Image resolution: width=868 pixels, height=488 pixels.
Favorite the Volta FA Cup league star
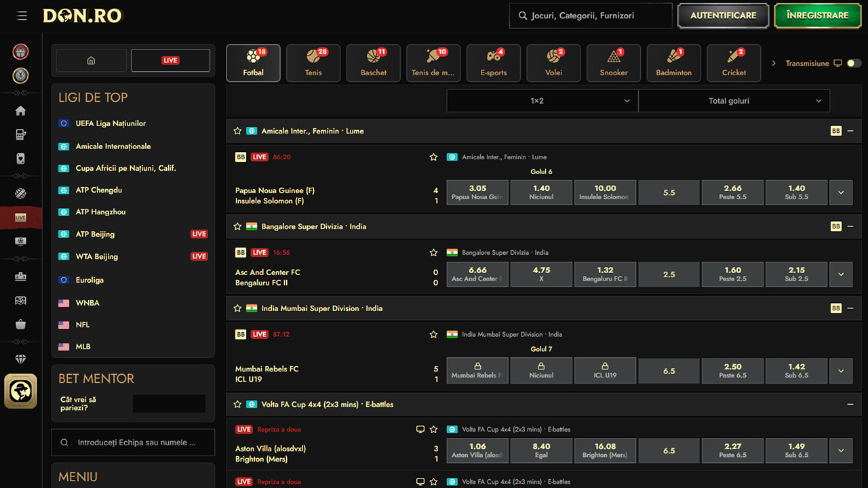point(237,404)
